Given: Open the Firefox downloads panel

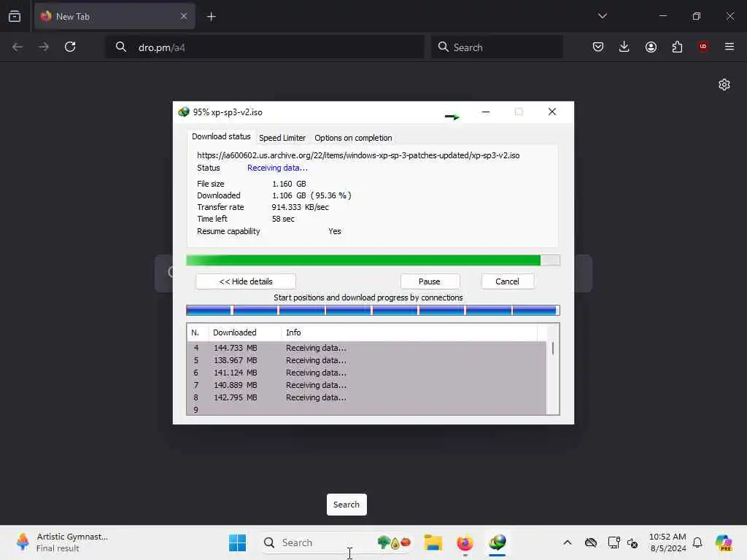Looking at the screenshot, I should [x=624, y=47].
